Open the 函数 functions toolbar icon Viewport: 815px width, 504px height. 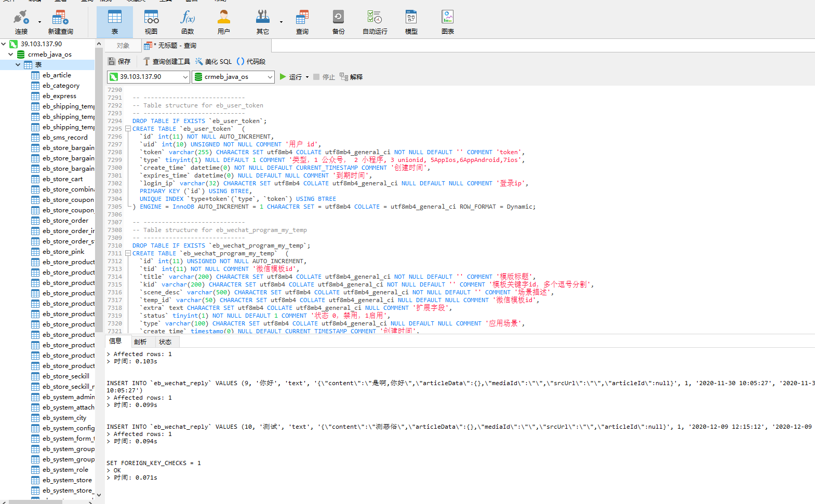pos(188,22)
